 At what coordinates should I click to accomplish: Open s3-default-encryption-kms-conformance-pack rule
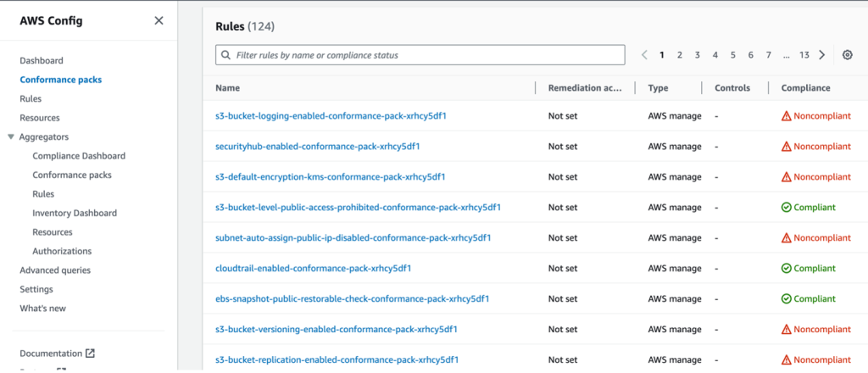click(x=331, y=177)
